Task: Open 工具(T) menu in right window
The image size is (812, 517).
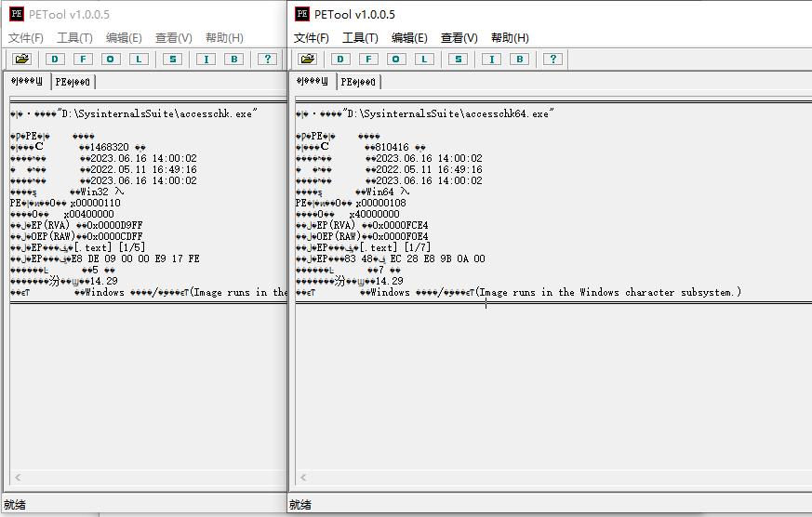Action: 360,38
